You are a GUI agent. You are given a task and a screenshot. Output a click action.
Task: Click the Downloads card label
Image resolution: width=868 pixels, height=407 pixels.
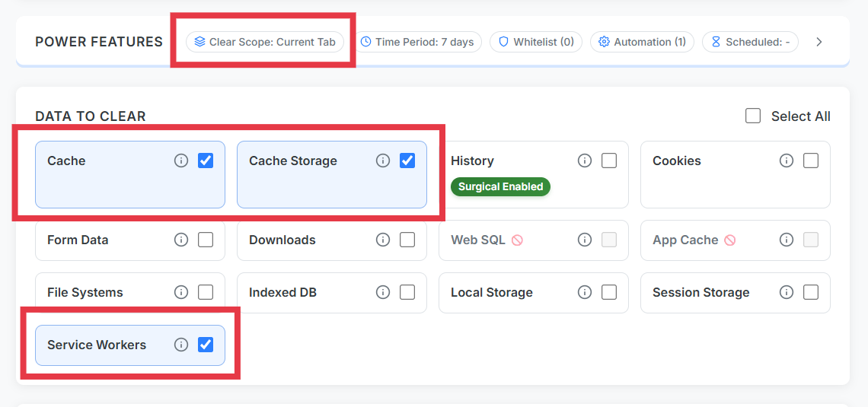click(x=282, y=240)
